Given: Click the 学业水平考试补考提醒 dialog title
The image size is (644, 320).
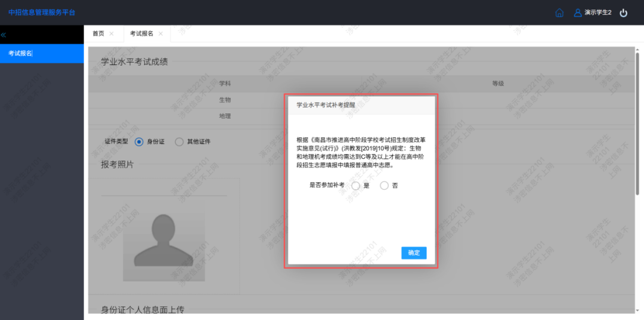Looking at the screenshot, I should (325, 104).
